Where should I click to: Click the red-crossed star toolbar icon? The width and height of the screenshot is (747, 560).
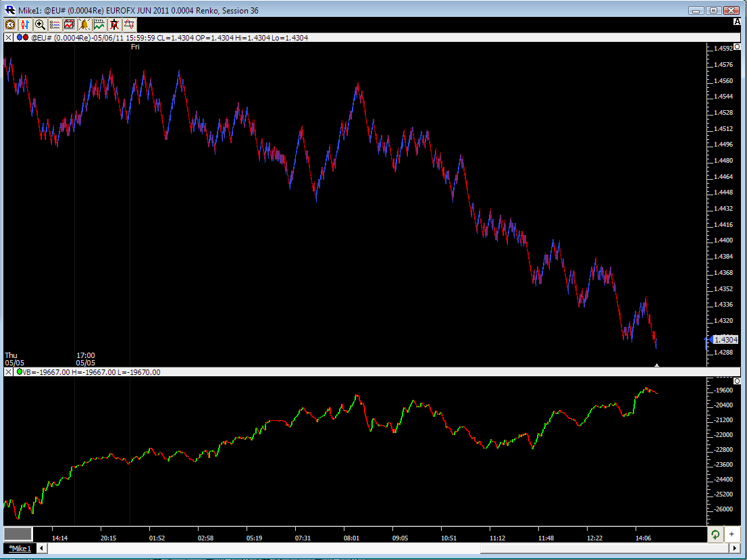114,25
